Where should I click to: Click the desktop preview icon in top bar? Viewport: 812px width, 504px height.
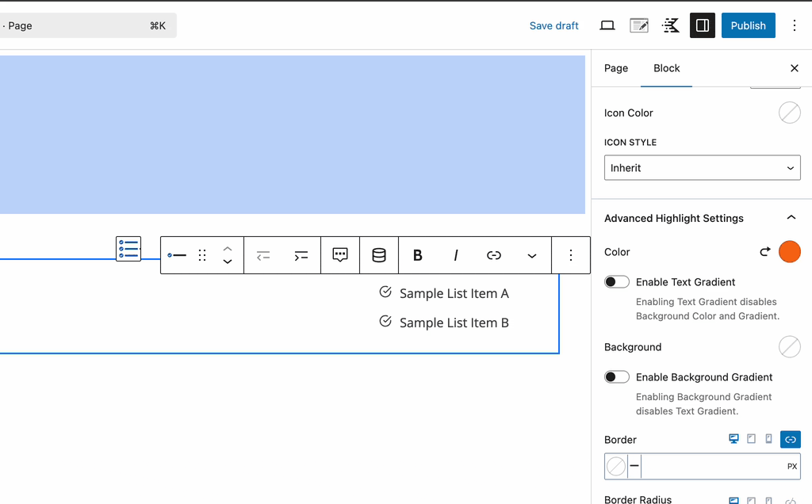tap(607, 25)
